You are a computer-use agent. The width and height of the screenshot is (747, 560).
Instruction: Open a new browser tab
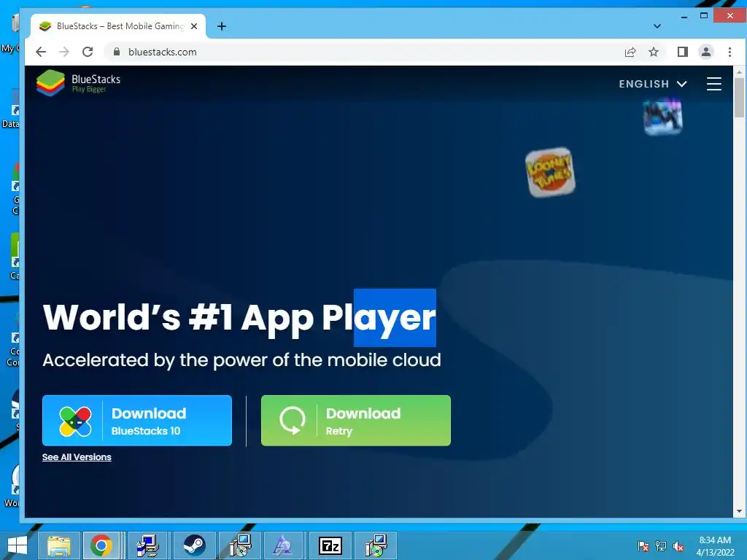pos(222,26)
